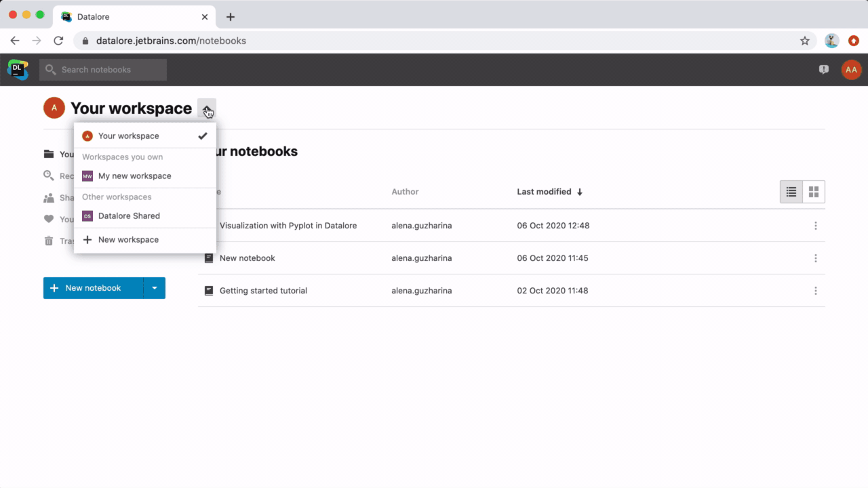The image size is (868, 488).
Task: Create a notebook with the New notebook button
Action: tap(94, 288)
